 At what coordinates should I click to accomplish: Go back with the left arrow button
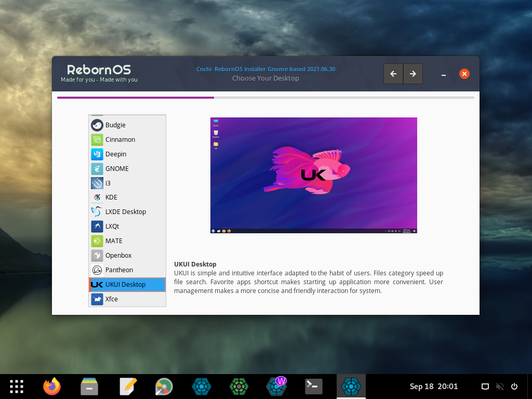pos(393,74)
